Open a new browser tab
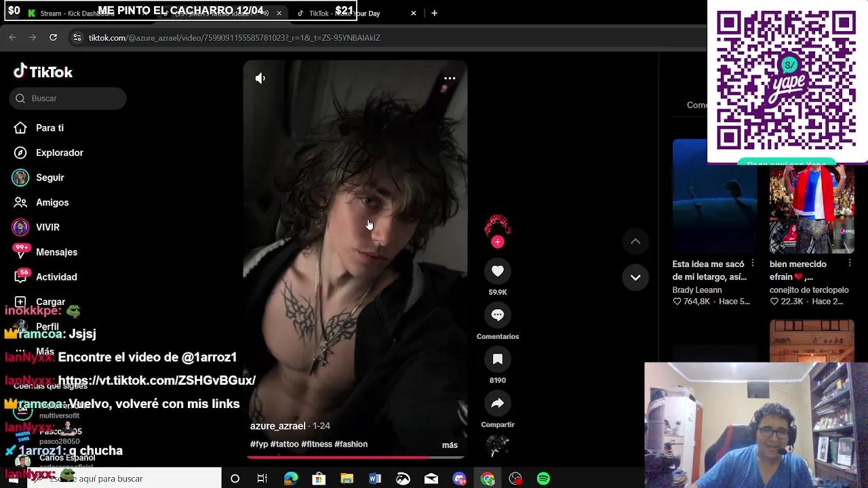This screenshot has height=488, width=868. tap(434, 14)
